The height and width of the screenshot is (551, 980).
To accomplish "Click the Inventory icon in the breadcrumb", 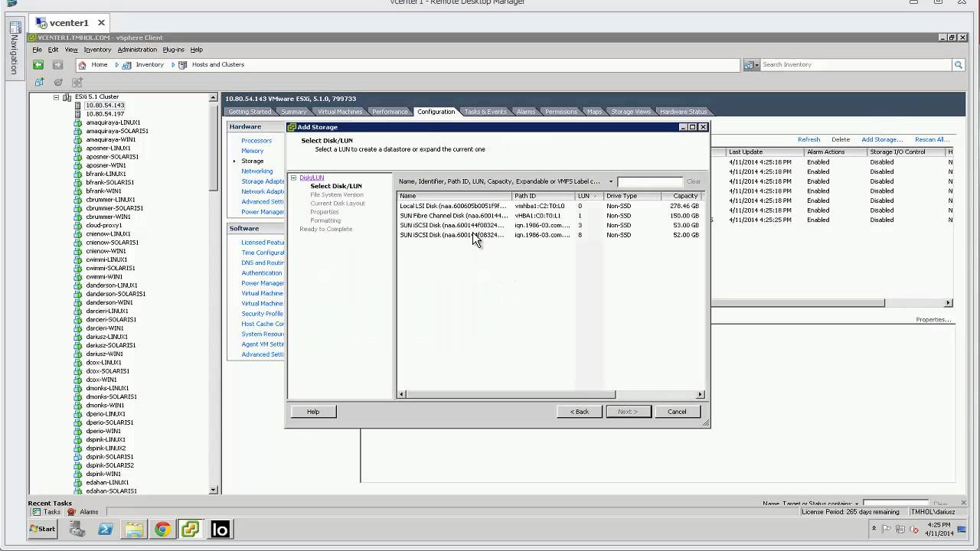I will (x=127, y=65).
